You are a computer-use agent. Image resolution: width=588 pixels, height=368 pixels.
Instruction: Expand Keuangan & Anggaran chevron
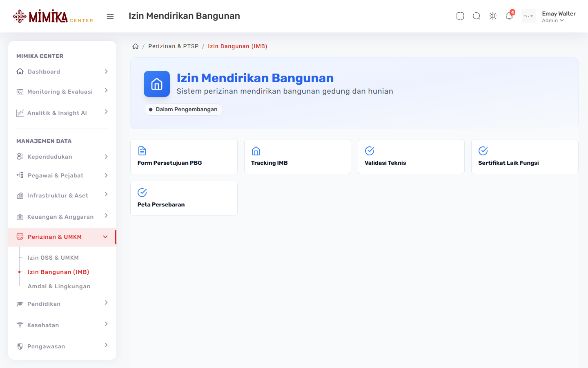click(x=106, y=215)
